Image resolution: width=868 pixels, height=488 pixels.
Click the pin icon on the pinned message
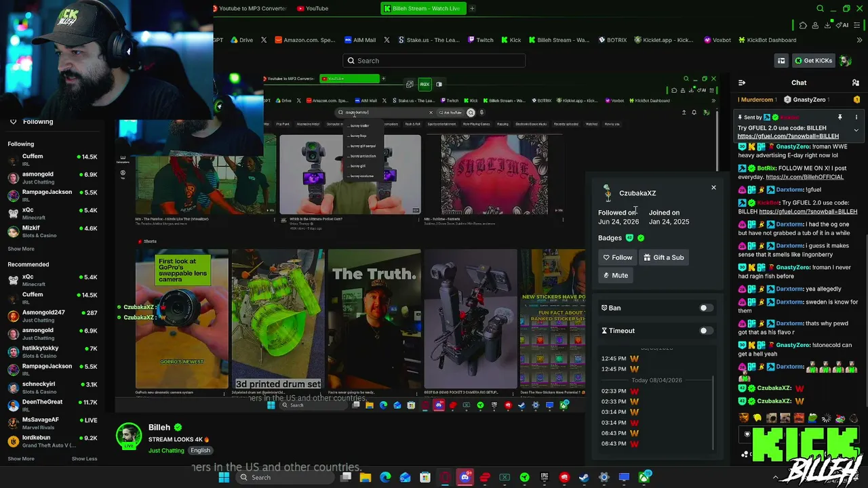(x=840, y=117)
